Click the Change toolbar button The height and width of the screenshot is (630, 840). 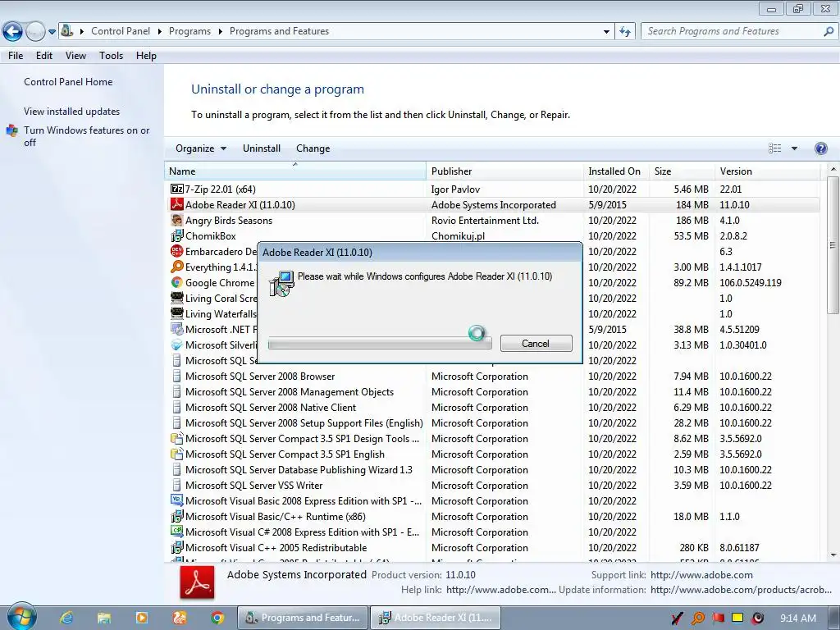[x=313, y=148]
